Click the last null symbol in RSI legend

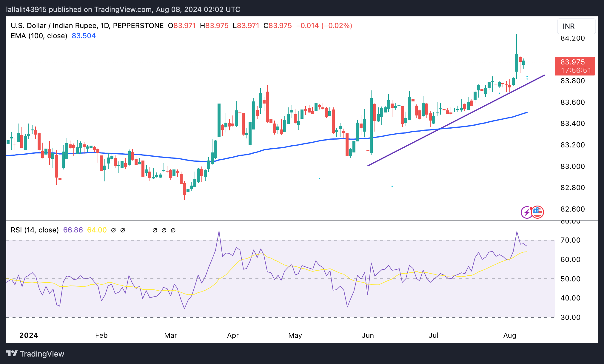(173, 230)
